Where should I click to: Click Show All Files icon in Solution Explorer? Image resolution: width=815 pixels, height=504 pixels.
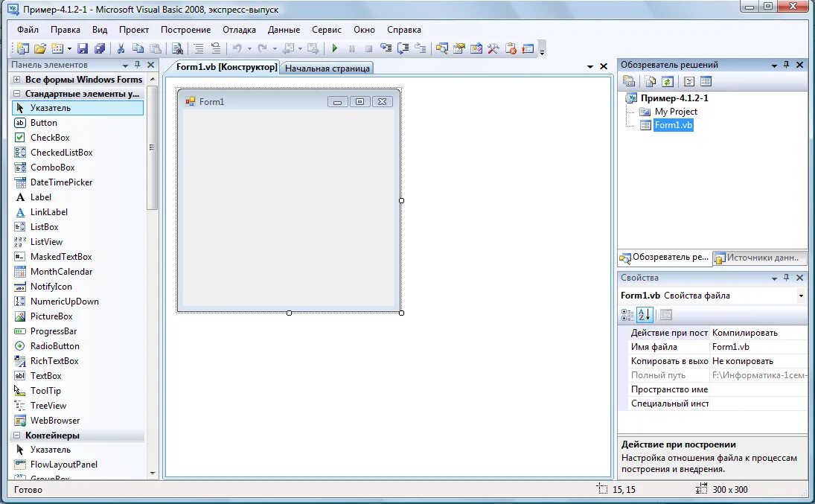pyautogui.click(x=651, y=81)
